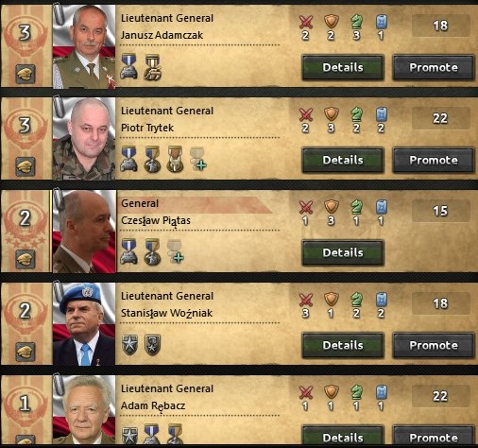The image size is (478, 448).
Task: Click star badge trait of Stanisław Woźniak
Action: pos(129,345)
